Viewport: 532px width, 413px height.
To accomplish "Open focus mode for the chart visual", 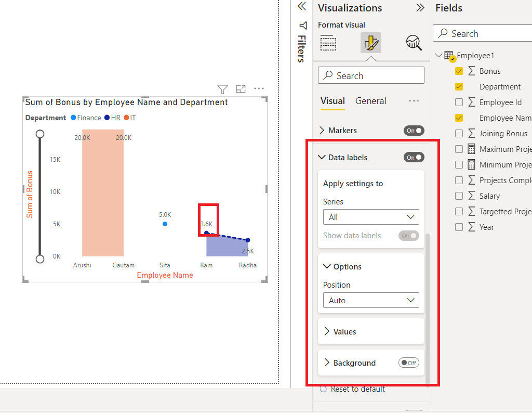I will [x=241, y=89].
